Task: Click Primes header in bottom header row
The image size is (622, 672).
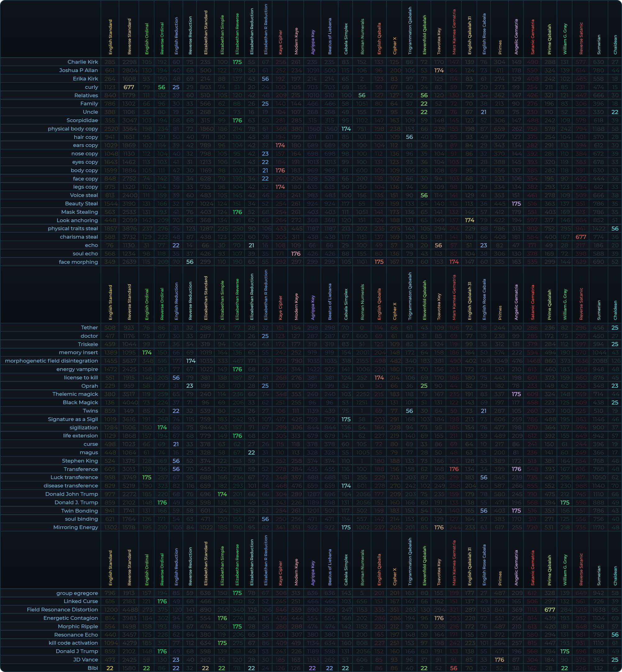Action: pyautogui.click(x=500, y=578)
